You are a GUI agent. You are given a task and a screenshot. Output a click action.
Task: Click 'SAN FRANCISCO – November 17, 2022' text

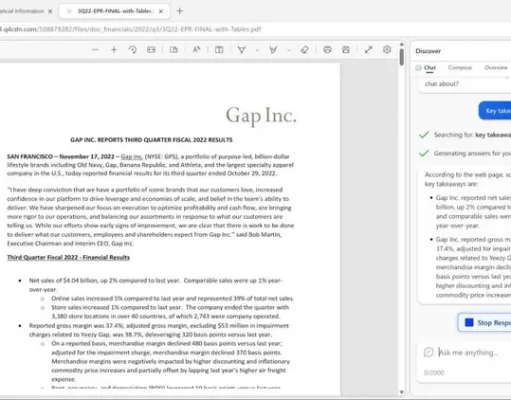point(61,156)
